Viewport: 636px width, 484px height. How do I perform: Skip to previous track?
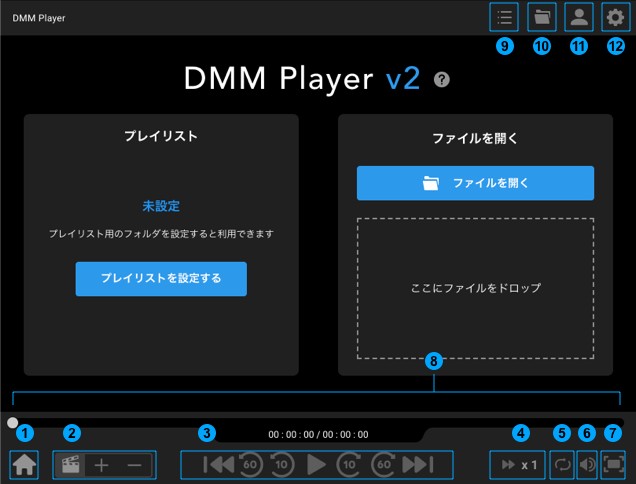pos(218,465)
